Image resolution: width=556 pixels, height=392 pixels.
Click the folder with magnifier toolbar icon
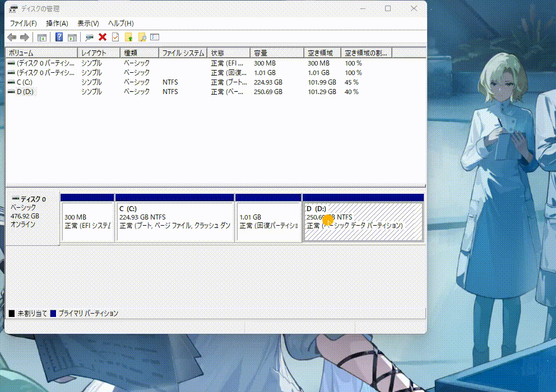click(141, 37)
